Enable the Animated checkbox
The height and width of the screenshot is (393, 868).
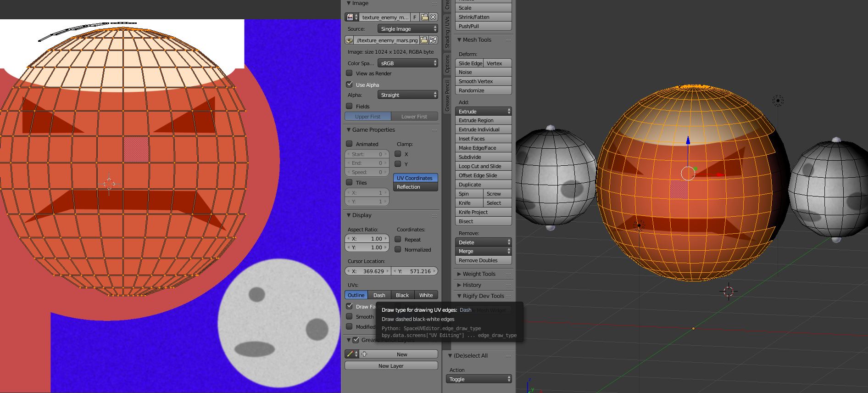point(349,144)
